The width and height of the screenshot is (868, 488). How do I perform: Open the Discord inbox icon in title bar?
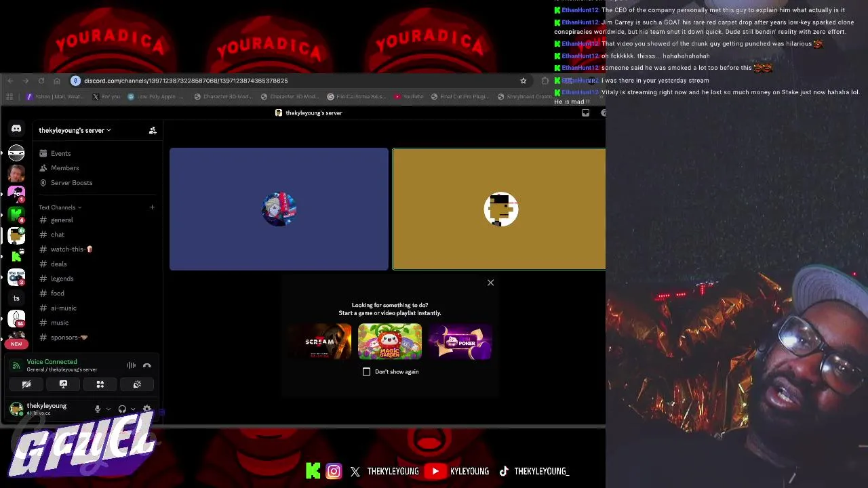(x=586, y=113)
